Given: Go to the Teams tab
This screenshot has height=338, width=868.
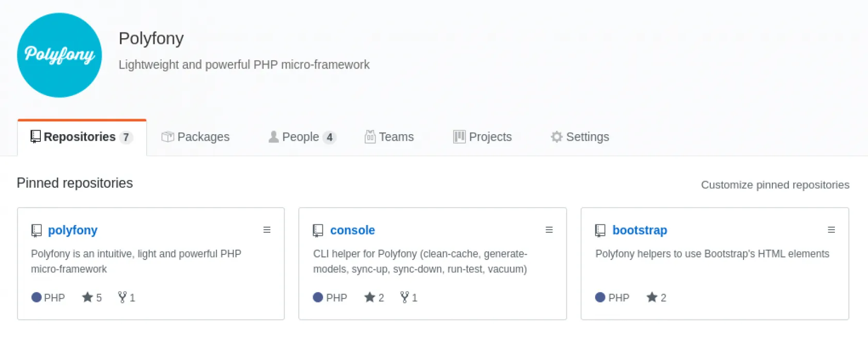Looking at the screenshot, I should [x=389, y=137].
